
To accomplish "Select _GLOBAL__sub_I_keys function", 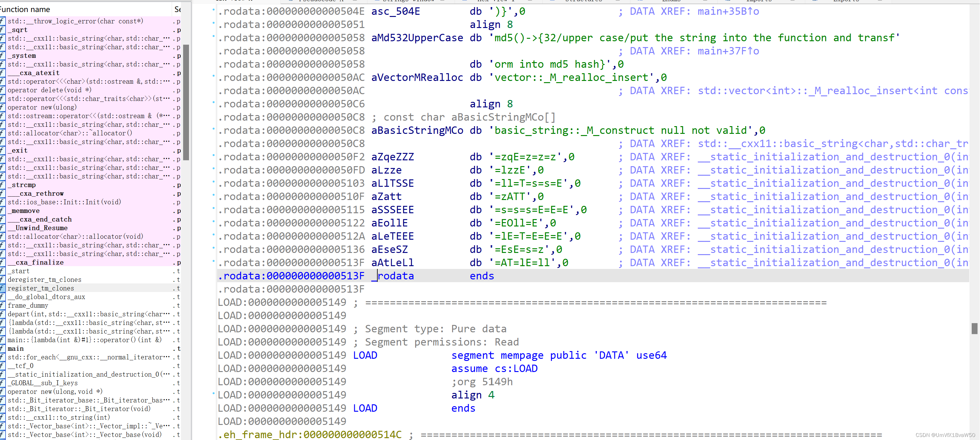I will (42, 383).
